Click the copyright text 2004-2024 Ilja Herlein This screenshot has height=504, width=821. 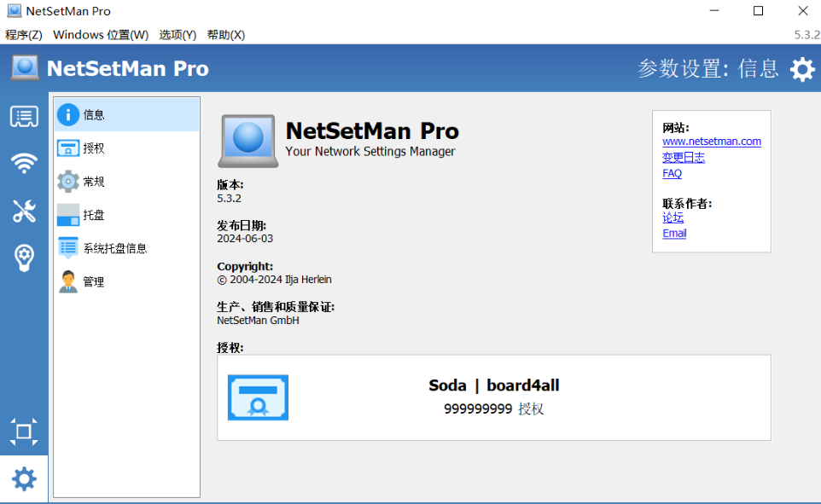pos(274,280)
